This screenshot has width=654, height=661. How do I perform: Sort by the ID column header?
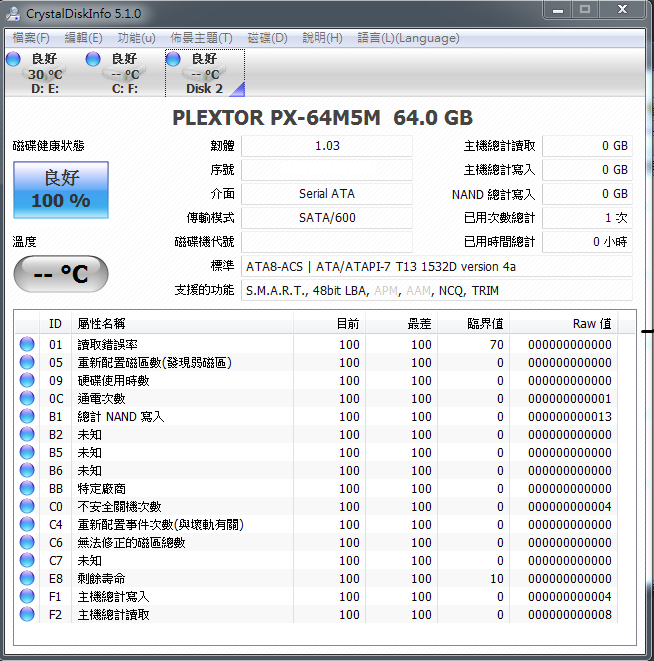click(x=55, y=324)
